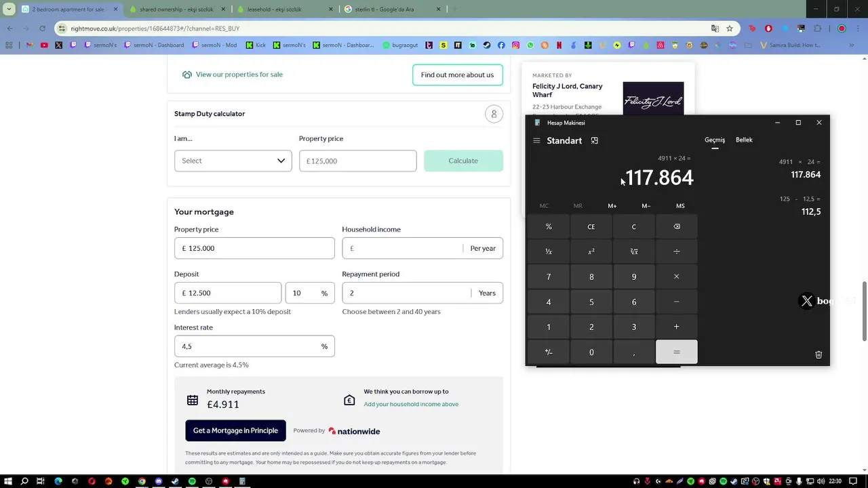Viewport: 868px width, 488px height.
Task: Click the X social overlay icon
Action: 806,301
